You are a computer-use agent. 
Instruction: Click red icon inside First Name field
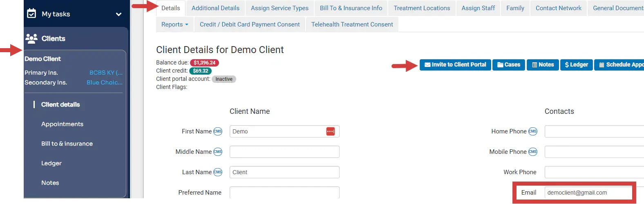click(331, 131)
